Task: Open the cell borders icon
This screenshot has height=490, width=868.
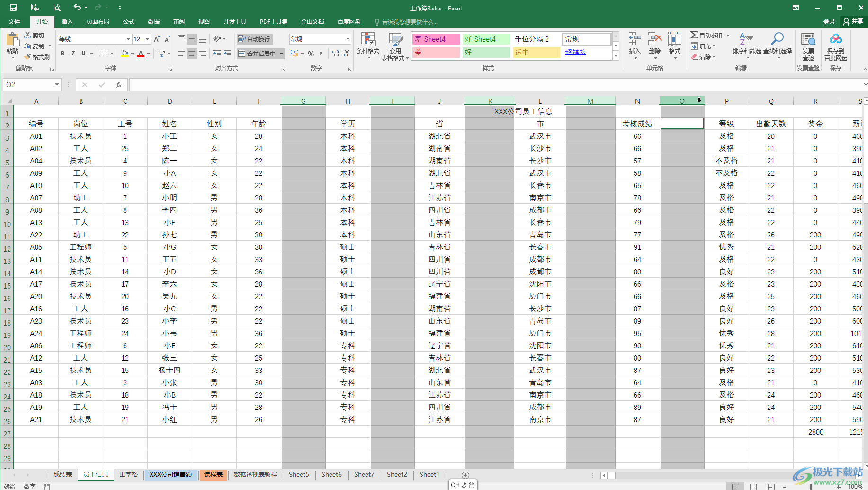Action: (x=104, y=54)
